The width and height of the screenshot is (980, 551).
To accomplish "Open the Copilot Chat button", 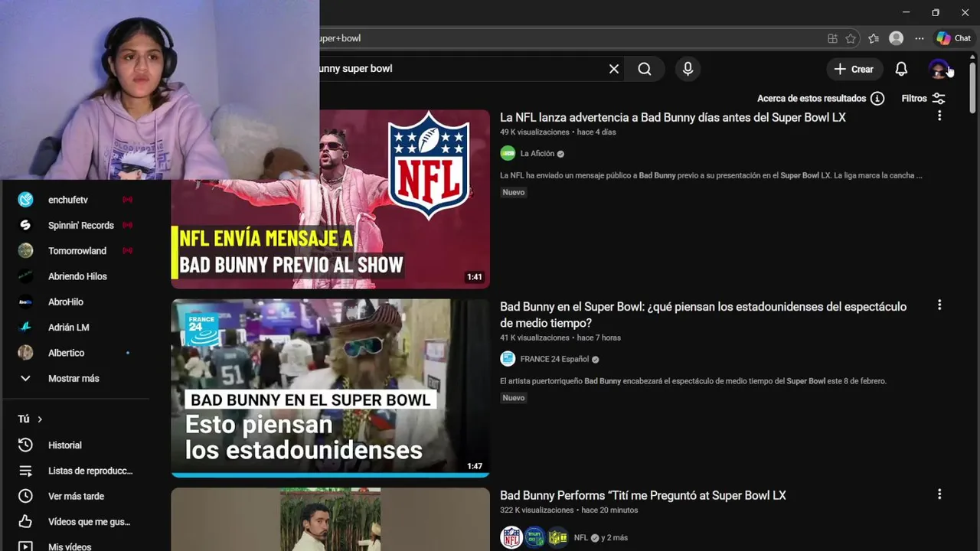I will click(x=953, y=38).
